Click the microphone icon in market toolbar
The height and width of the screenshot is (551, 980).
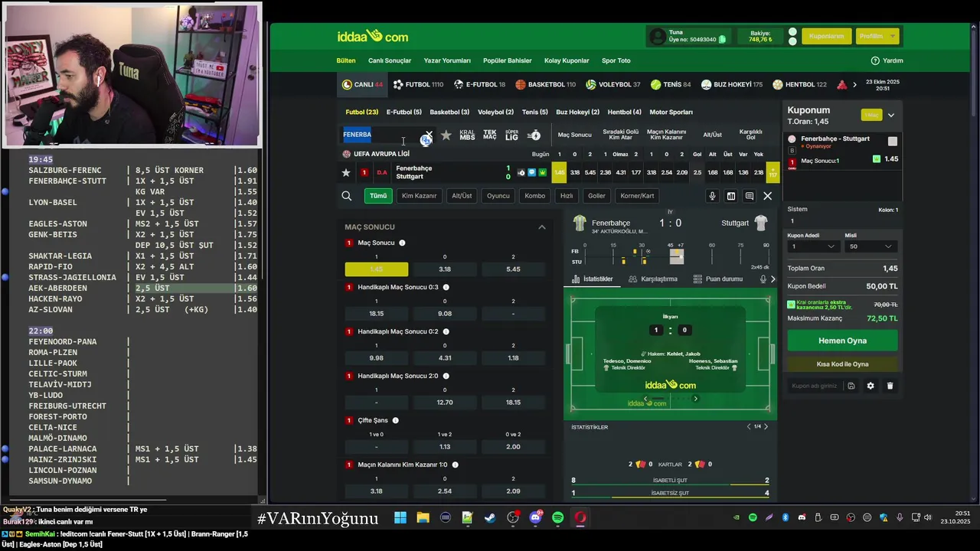(712, 196)
